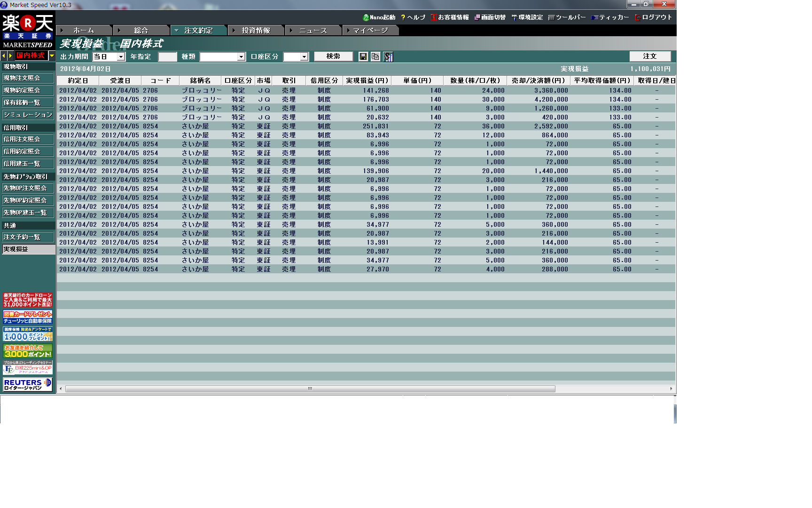Open 先物OP約定照会 in the sidebar
812x508 pixels.
click(x=28, y=200)
